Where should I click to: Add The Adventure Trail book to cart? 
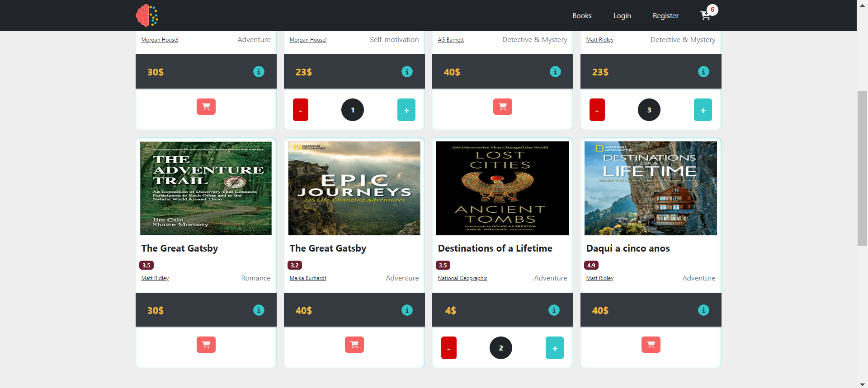206,345
